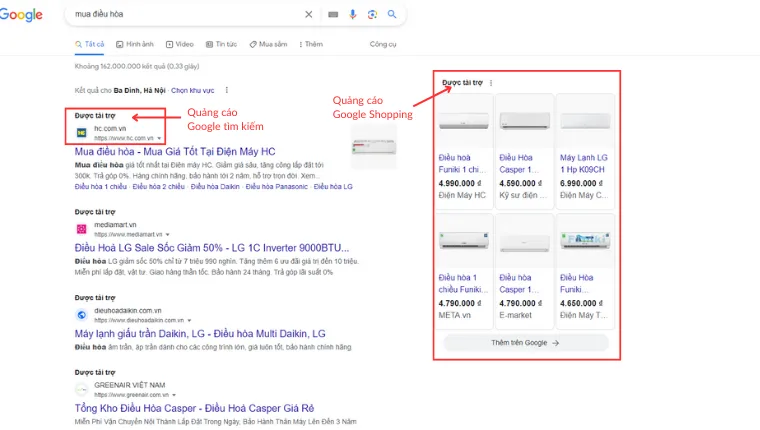Open the Điều hòa 1 chiều sitelink
This screenshot has width=760, height=430.
click(100, 187)
